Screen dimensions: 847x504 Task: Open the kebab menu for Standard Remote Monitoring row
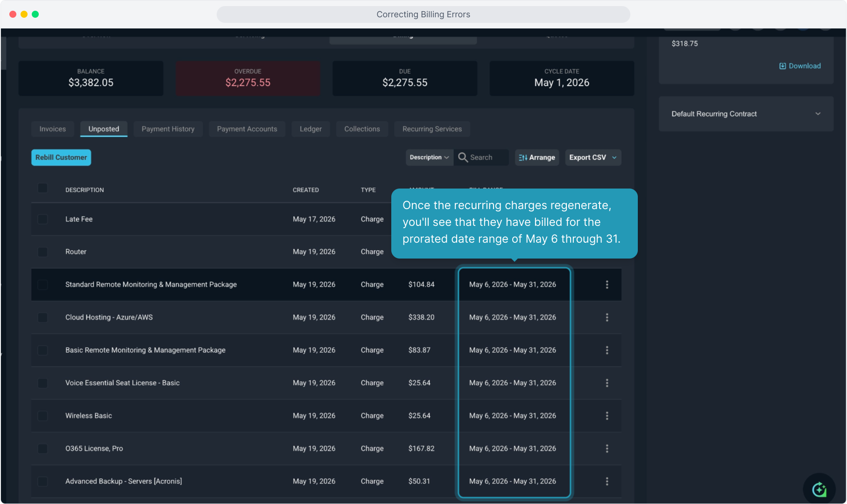click(x=607, y=285)
